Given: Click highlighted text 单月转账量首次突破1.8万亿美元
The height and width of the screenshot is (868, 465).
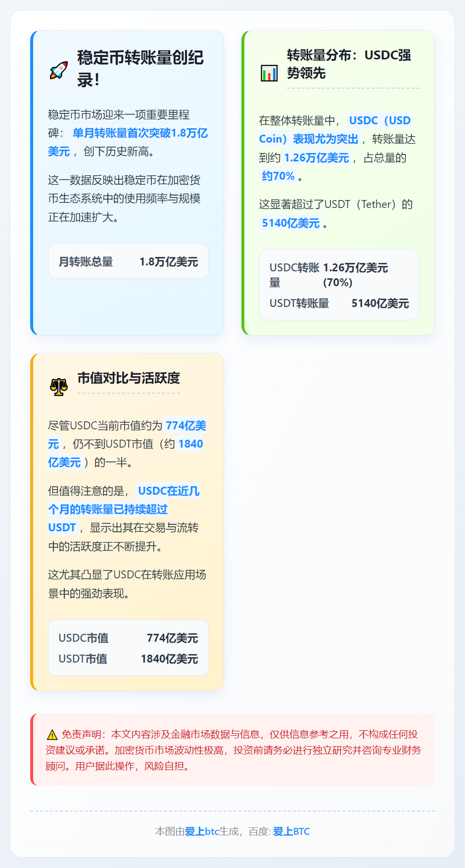Looking at the screenshot, I should [x=128, y=142].
